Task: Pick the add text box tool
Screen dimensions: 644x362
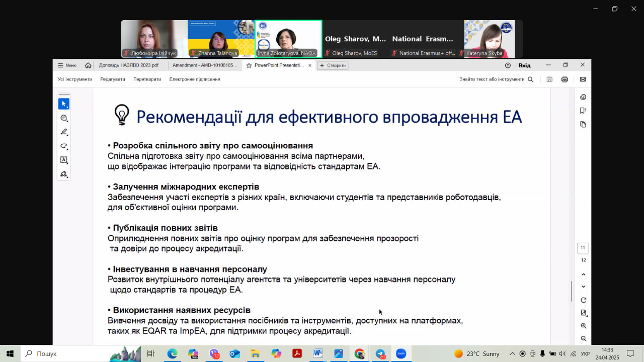Action: point(63,160)
